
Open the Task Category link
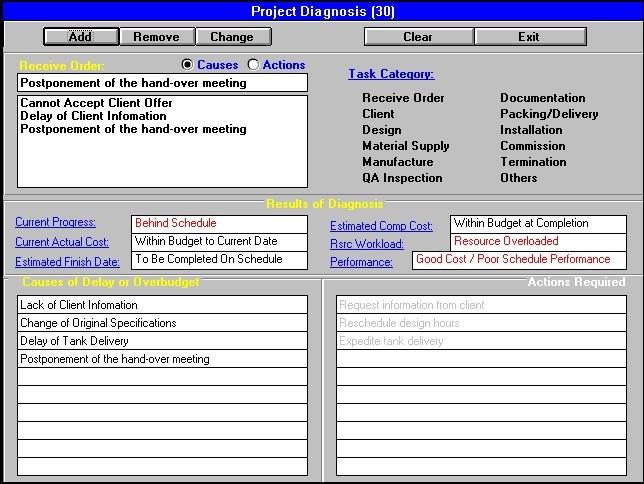[391, 74]
